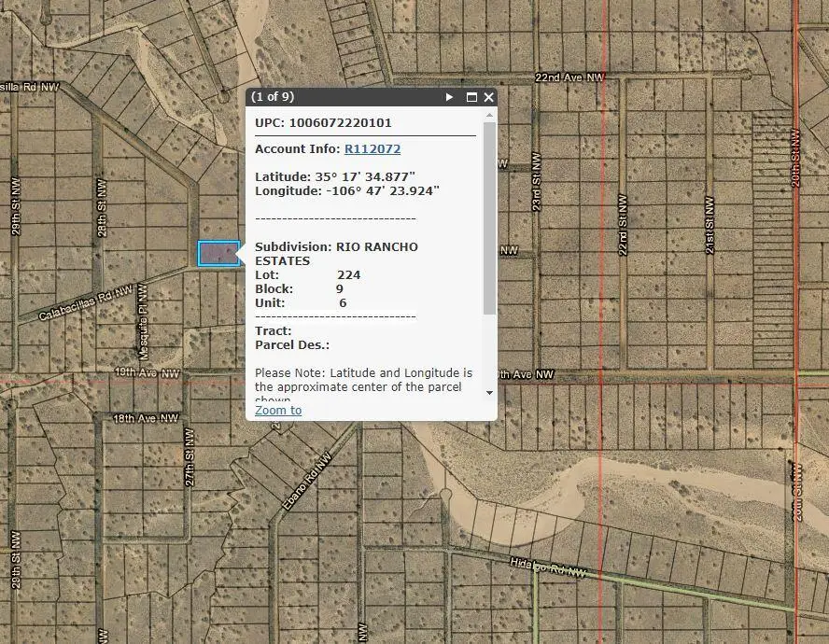Image resolution: width=829 pixels, height=644 pixels.
Task: Open the R112072 account info link
Action: coord(372,148)
